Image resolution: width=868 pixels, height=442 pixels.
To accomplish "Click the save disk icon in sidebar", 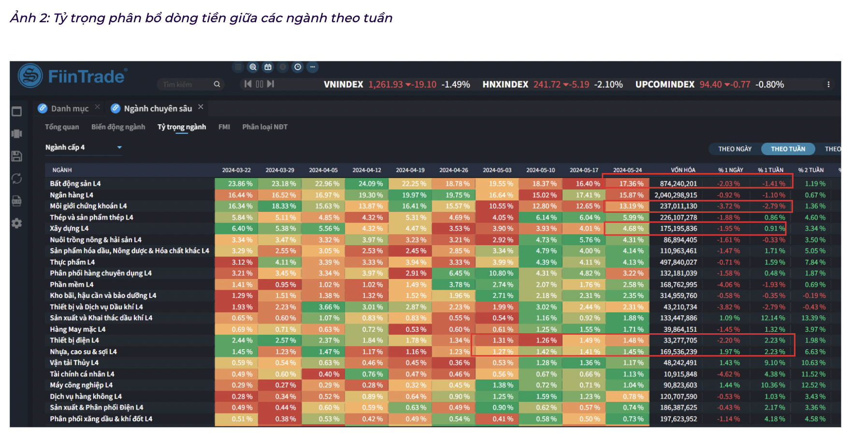I will tap(17, 156).
